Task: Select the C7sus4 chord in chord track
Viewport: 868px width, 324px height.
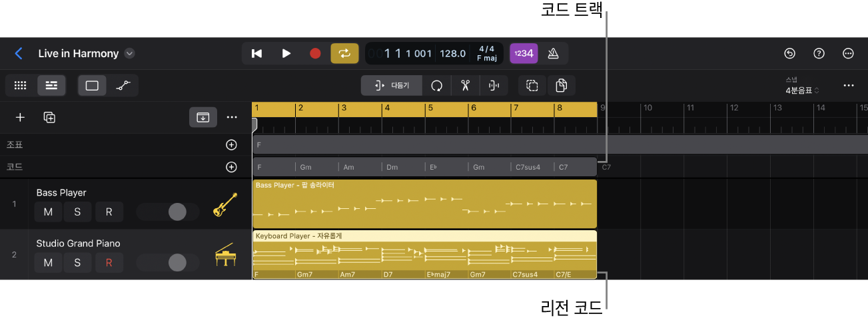Action: pos(532,167)
